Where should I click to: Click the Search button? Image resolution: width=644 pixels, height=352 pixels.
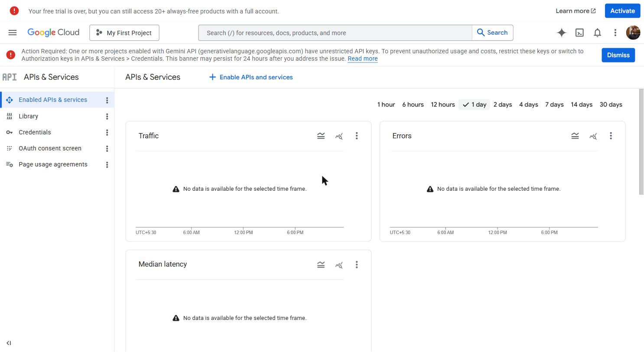[492, 33]
